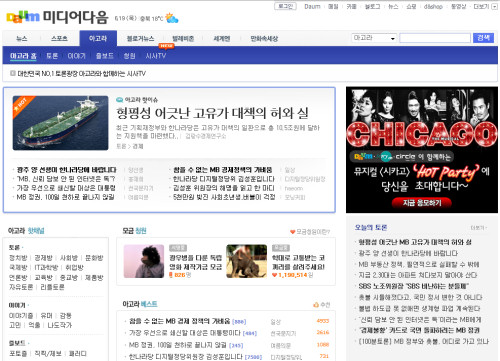Viewport: 500px width, 361px height.
Task: Click the d&shop link in top utility bar
Action: click(x=433, y=6)
